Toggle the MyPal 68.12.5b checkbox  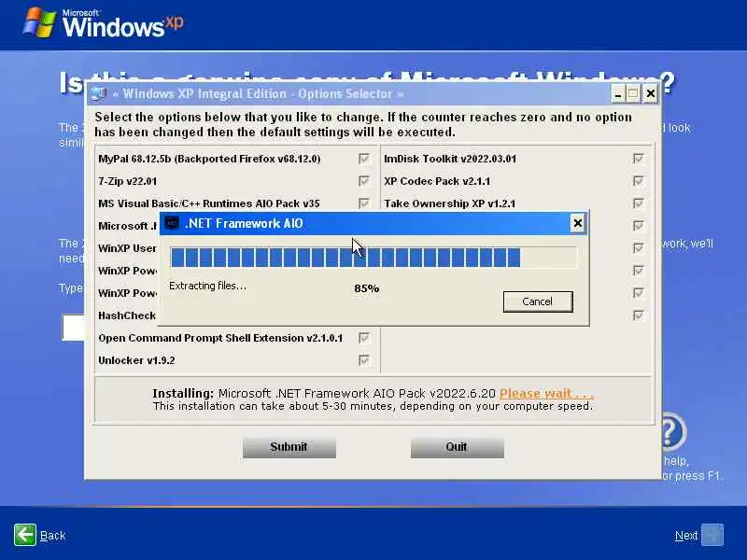[364, 159]
